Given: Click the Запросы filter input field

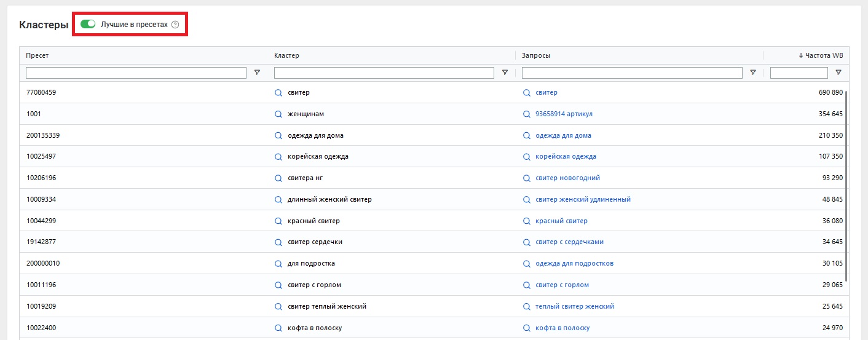Looking at the screenshot, I should pyautogui.click(x=632, y=73).
